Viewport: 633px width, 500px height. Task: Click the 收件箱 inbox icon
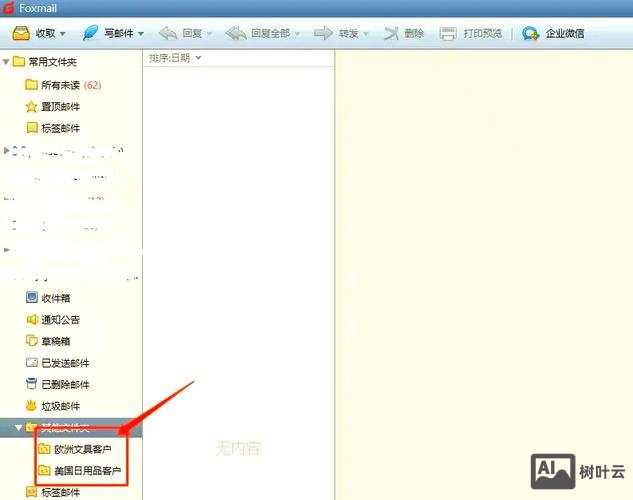point(31,297)
